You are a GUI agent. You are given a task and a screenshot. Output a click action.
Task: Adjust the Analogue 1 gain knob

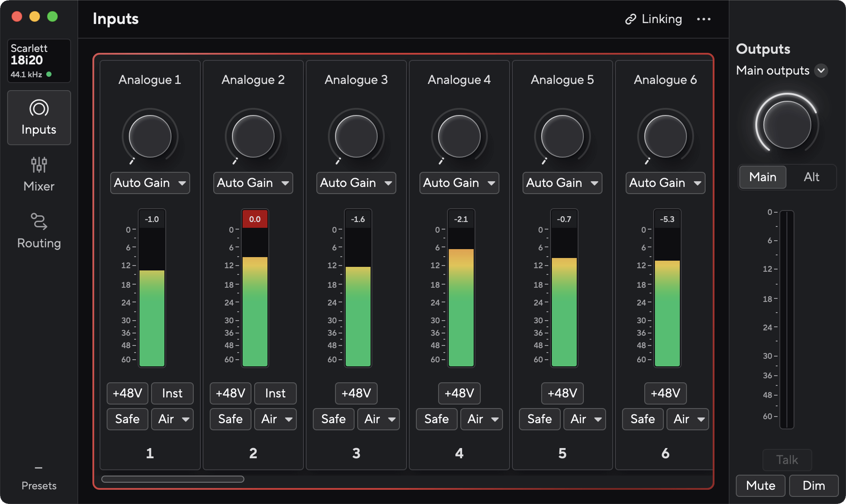(150, 136)
